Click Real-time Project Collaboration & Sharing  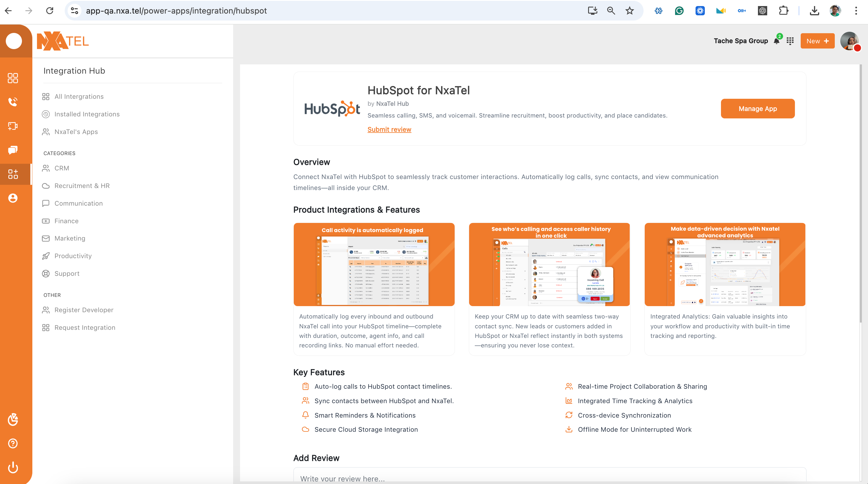pyautogui.click(x=642, y=387)
